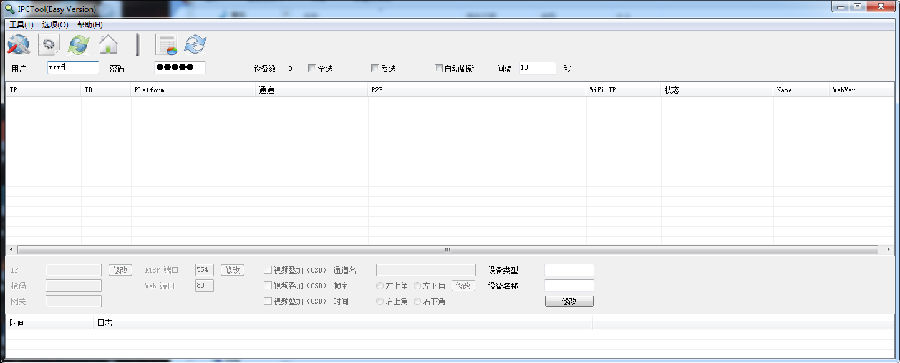Click the 修改 button beside the 554 port field
Image resolution: width=900 pixels, height=363 pixels.
(x=233, y=270)
